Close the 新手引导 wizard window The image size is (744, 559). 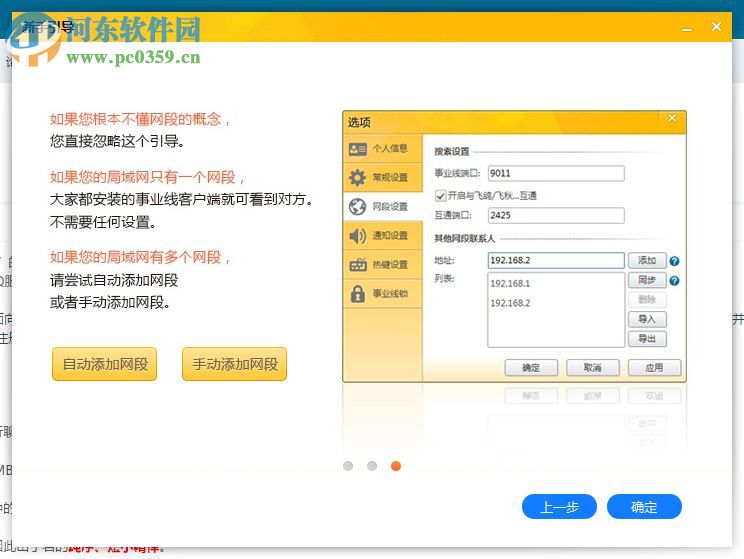(716, 27)
